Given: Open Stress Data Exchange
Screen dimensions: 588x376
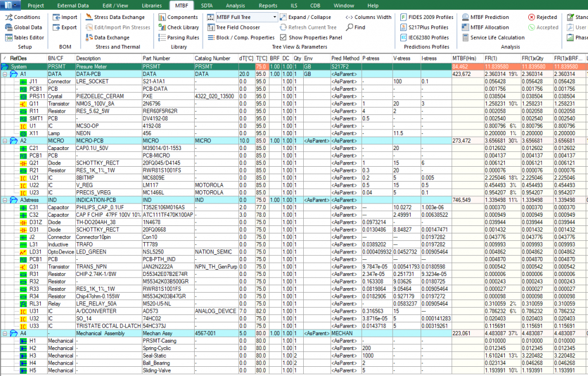Looking at the screenshot, I should [115, 17].
